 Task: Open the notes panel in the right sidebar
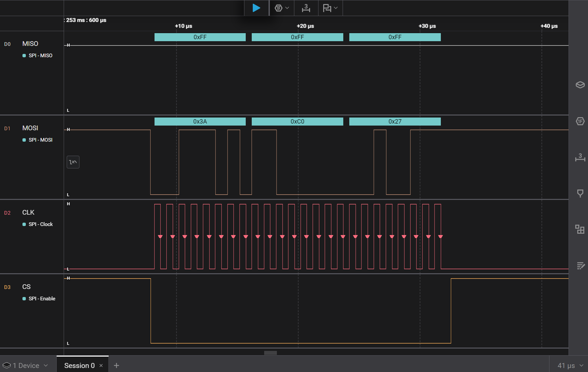[581, 266]
